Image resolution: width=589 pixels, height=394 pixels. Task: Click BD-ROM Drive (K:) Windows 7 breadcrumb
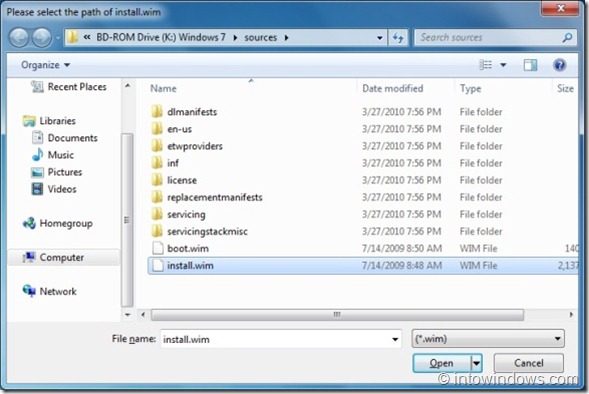point(161,38)
